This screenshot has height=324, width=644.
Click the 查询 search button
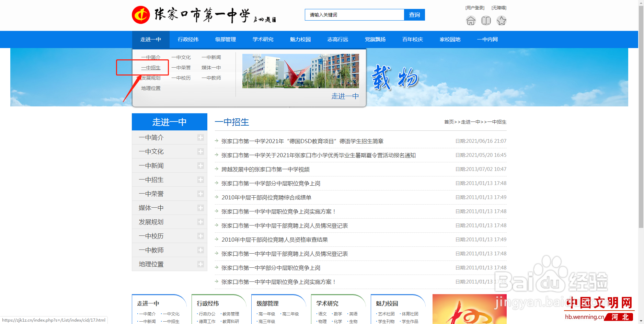[x=414, y=15]
